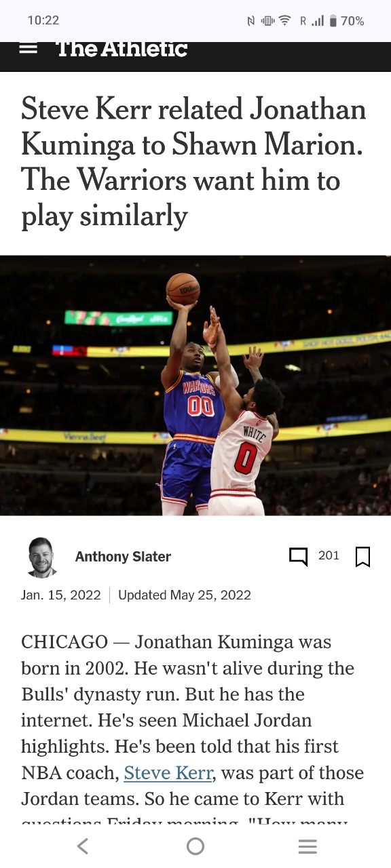This screenshot has height=868, width=391.
Task: Open the hamburger navigation menu
Action: point(28,49)
